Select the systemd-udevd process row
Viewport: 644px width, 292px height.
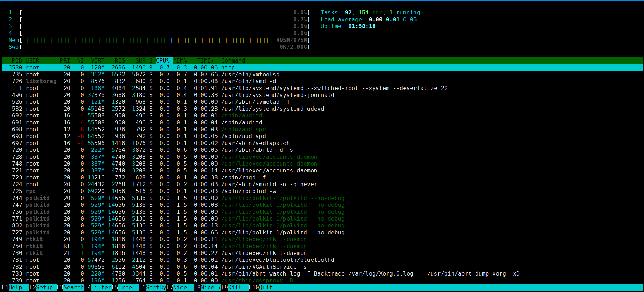pos(323,109)
